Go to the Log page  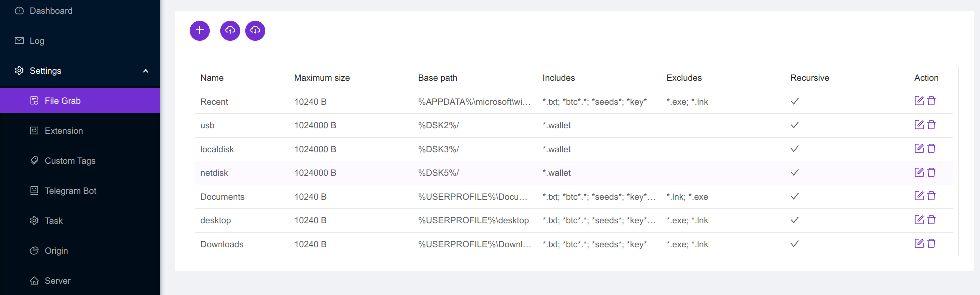click(x=37, y=41)
